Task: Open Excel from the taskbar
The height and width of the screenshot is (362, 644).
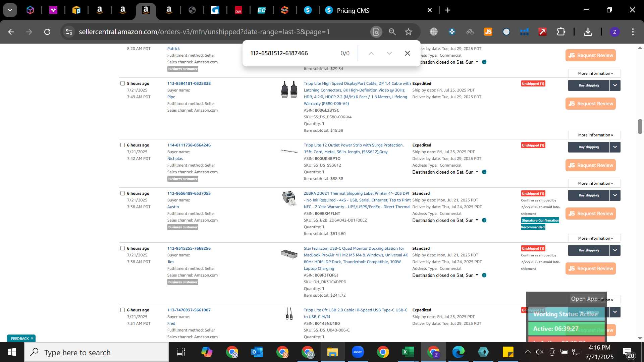Action: 408,352
